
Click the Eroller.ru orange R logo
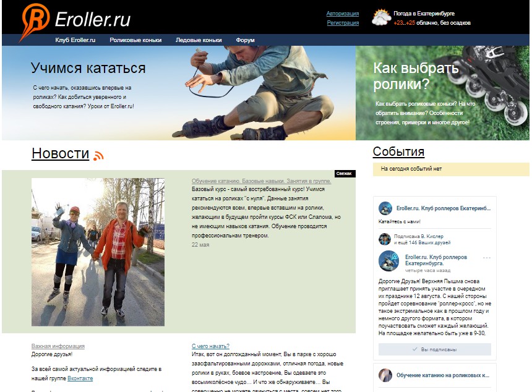click(35, 22)
